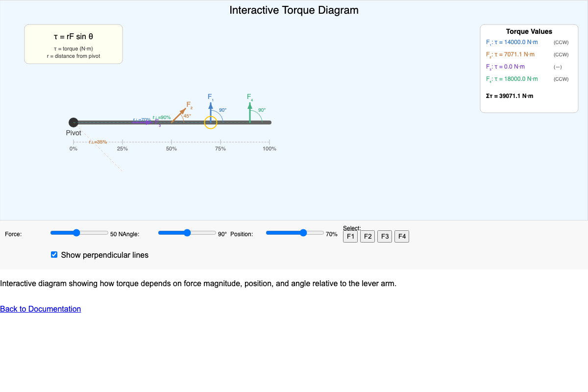Select the blue F1 force arrow
This screenshot has width=588, height=392.
[x=211, y=108]
